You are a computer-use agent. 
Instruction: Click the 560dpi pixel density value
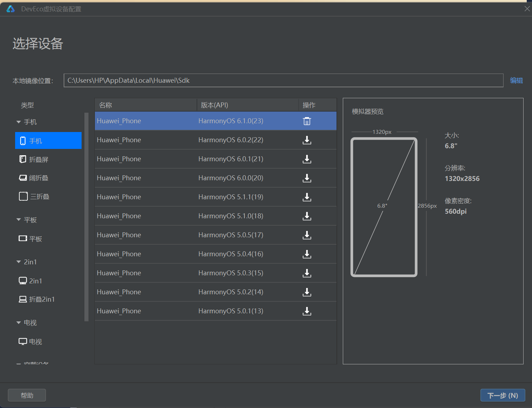(456, 211)
